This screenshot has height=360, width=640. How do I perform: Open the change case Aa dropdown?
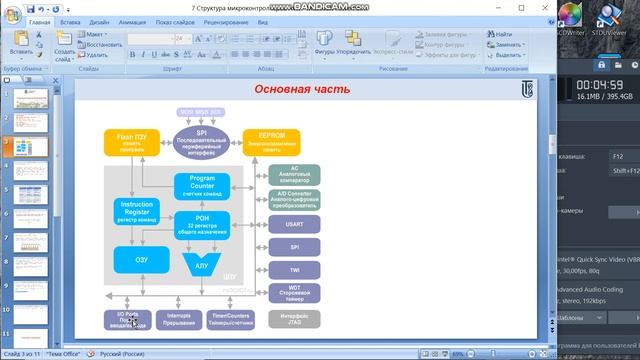201,55
